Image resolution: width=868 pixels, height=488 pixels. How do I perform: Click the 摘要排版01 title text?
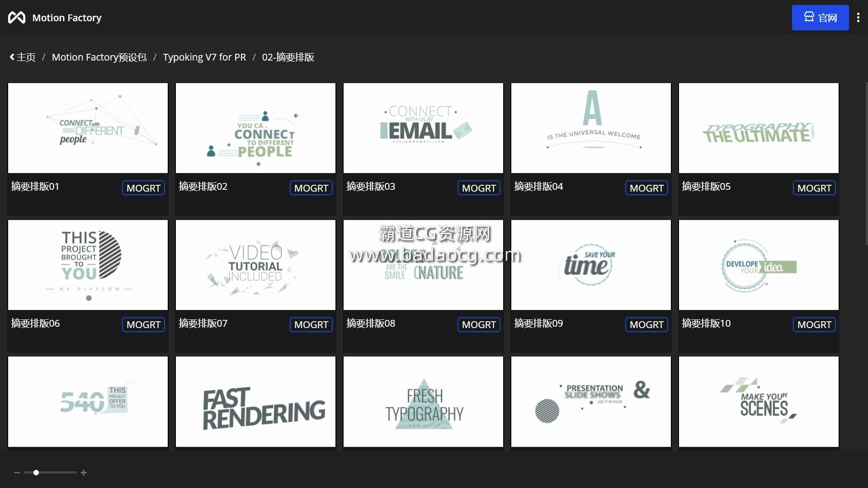point(35,186)
